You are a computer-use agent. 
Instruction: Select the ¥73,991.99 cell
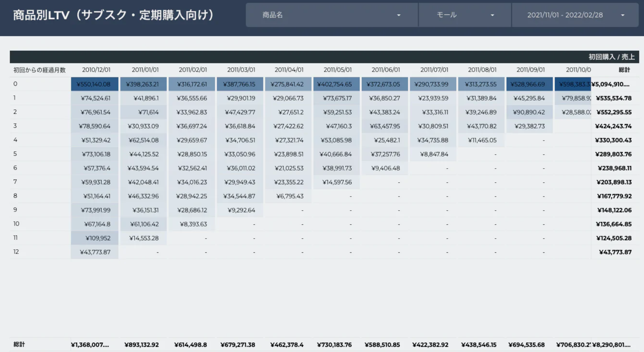click(94, 210)
